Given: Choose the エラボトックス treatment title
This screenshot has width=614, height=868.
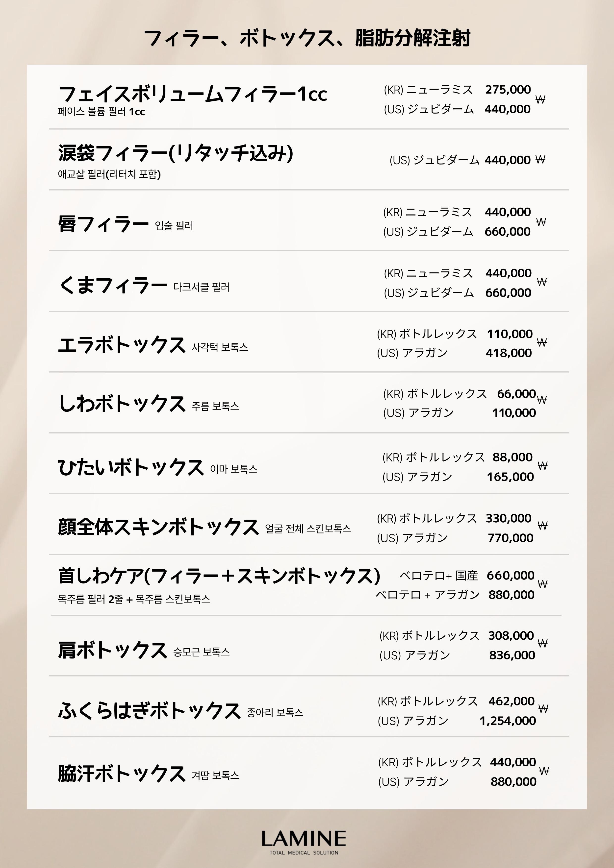Looking at the screenshot, I should (x=121, y=345).
